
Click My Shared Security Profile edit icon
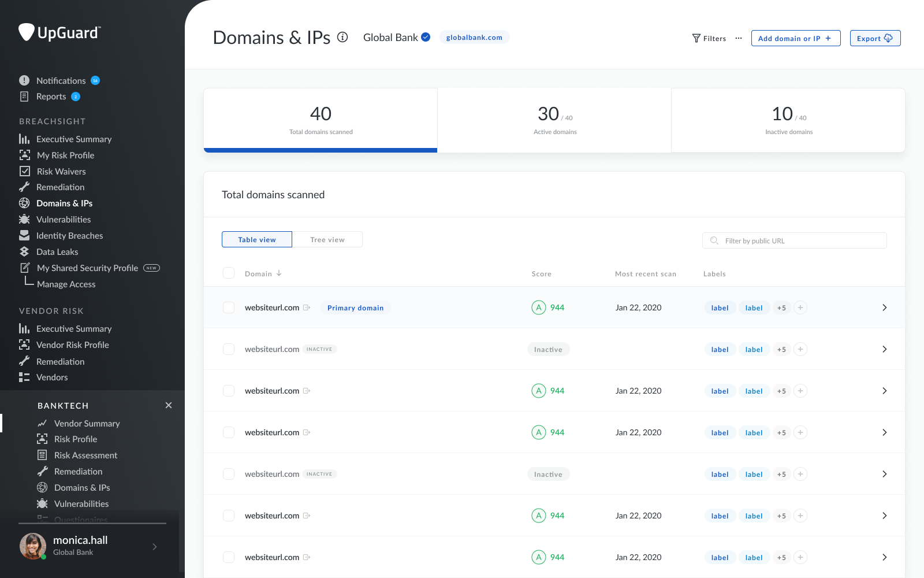click(x=25, y=268)
